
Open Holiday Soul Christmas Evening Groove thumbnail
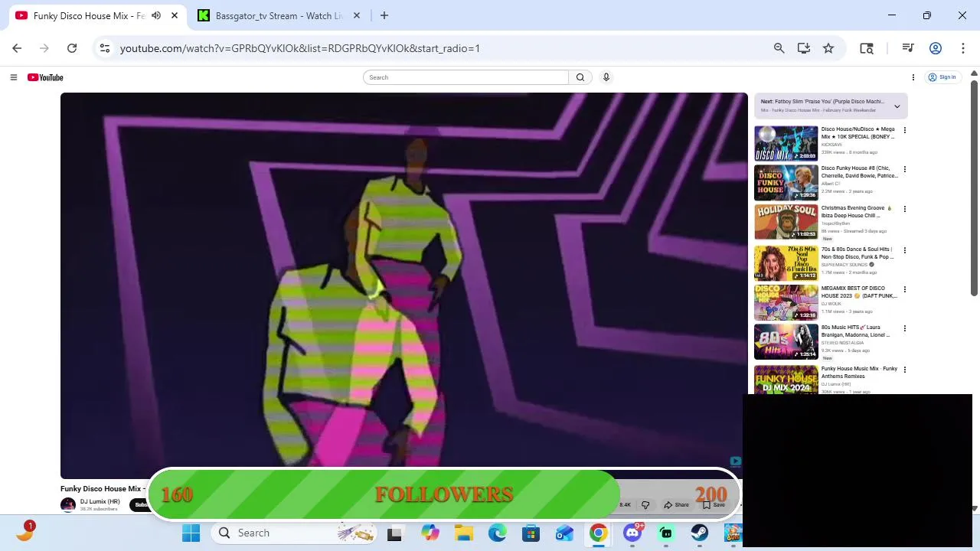(786, 222)
